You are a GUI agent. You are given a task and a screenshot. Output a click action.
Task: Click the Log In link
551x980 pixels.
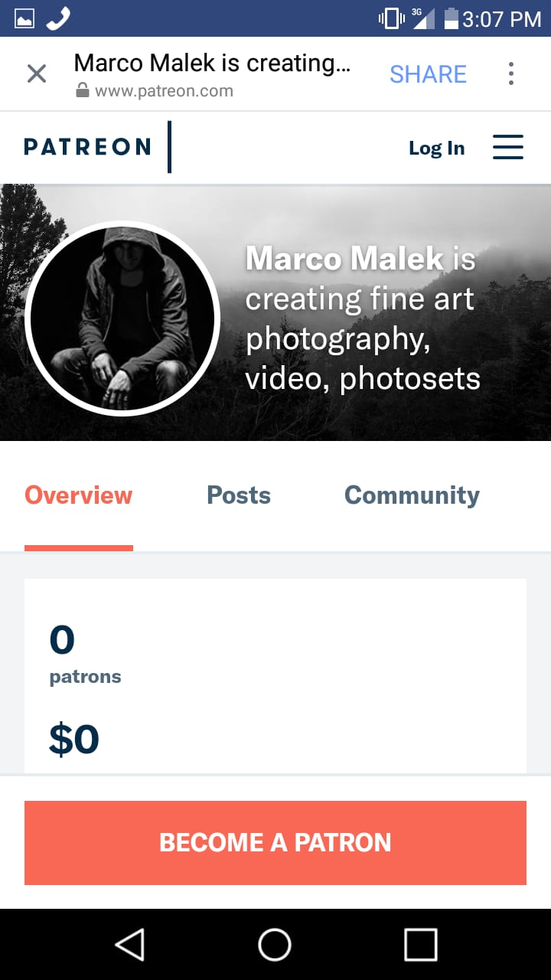(x=436, y=148)
